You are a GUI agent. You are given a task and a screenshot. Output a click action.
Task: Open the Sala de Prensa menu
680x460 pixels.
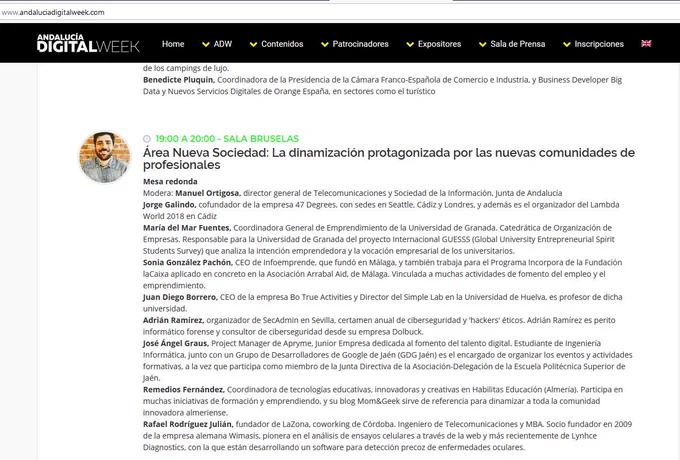click(x=518, y=44)
